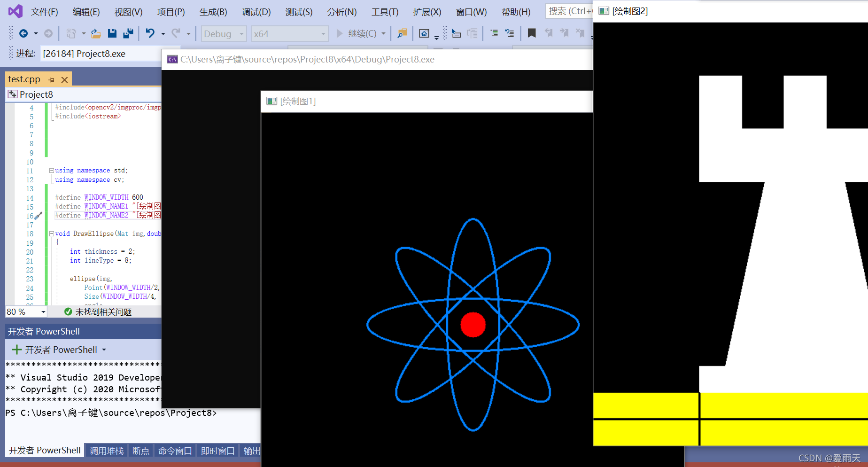Click the green no-issues check icon
868x467 pixels.
68,311
